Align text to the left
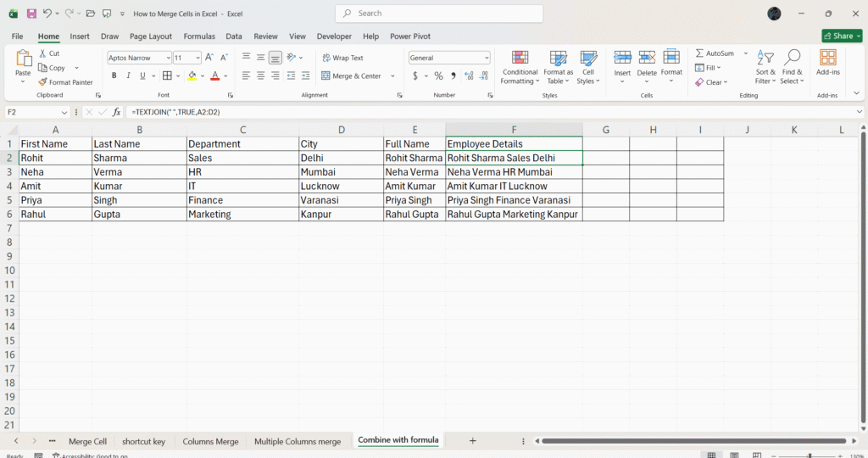This screenshot has height=458, width=868. point(247,75)
